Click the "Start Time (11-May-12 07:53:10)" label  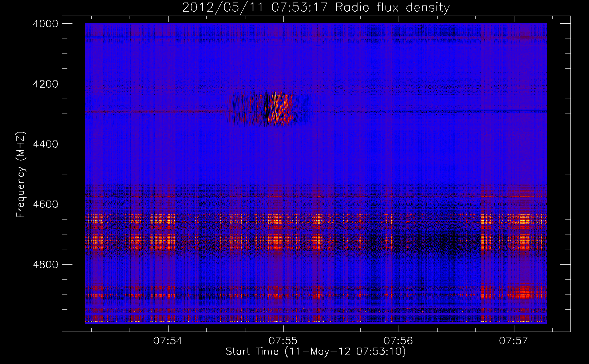point(315,352)
